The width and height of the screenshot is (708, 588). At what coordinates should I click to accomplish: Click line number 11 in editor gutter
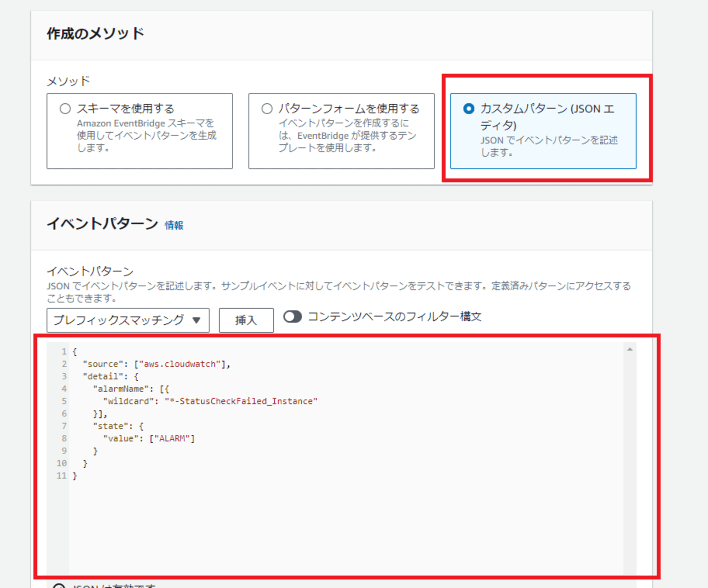[62, 476]
